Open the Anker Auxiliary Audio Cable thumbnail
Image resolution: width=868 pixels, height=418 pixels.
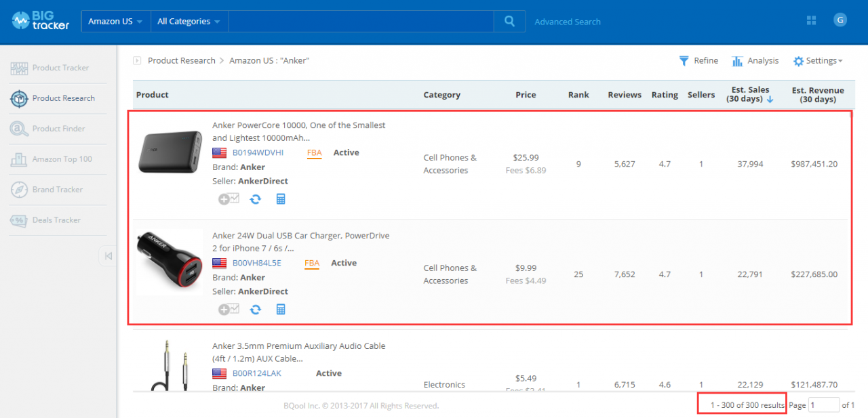point(170,365)
